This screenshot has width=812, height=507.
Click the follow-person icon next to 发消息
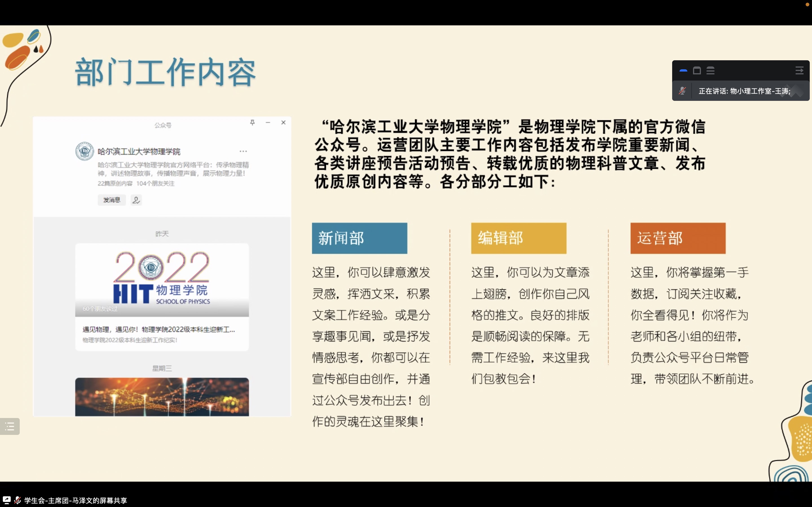[136, 200]
